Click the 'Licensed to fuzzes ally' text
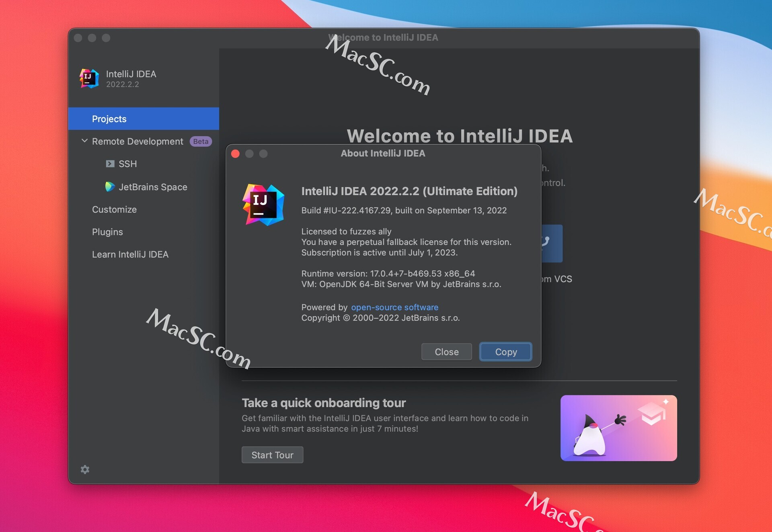 point(346,231)
